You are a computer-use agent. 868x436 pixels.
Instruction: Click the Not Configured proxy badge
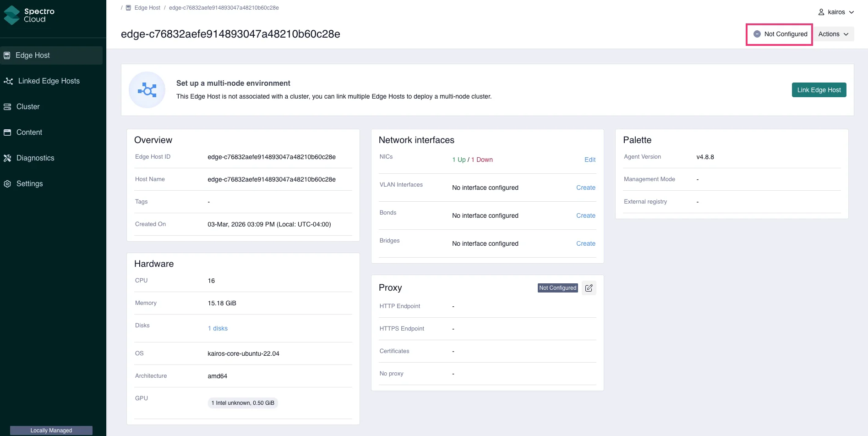point(557,287)
